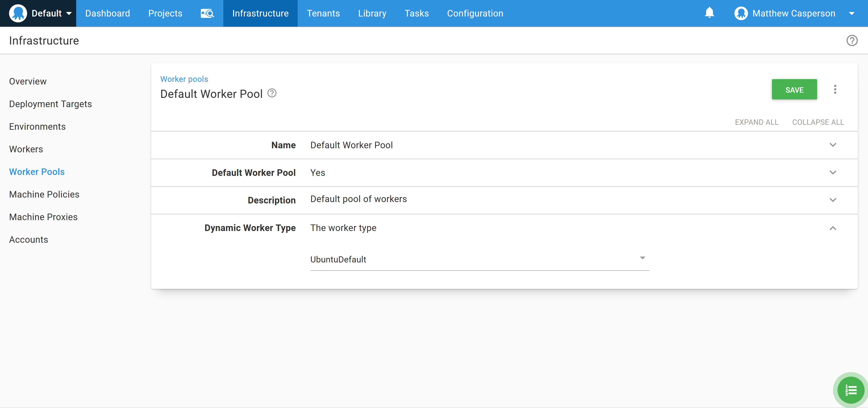Follow the Worker pools breadcrumb link
This screenshot has height=408, width=868.
184,79
